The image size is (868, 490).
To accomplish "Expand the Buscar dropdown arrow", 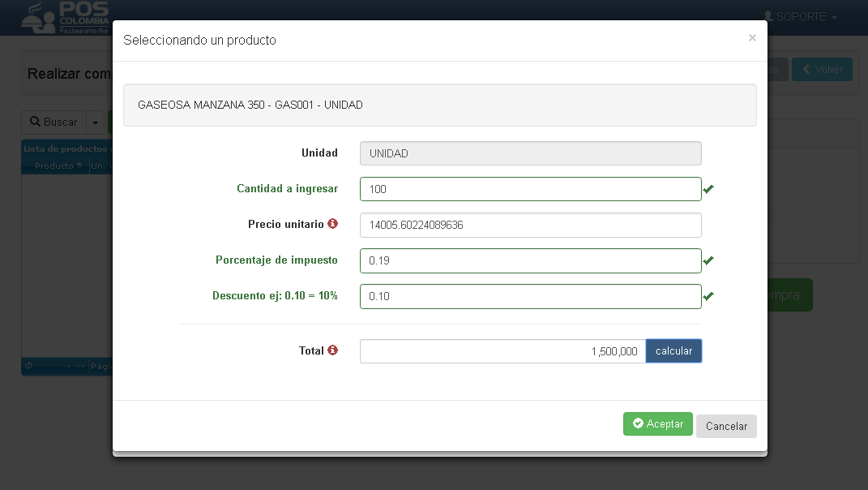I will coord(95,122).
